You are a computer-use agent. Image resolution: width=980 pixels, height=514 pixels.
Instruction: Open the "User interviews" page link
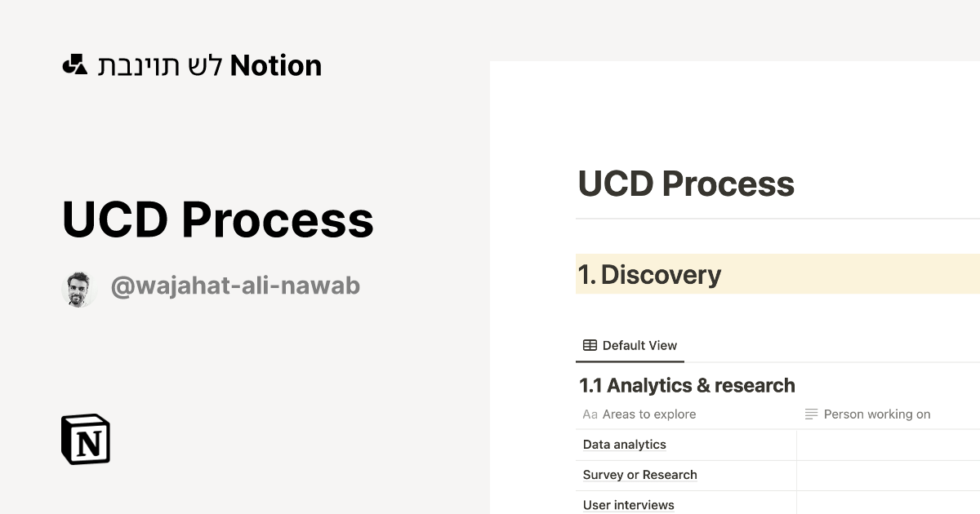(x=628, y=504)
